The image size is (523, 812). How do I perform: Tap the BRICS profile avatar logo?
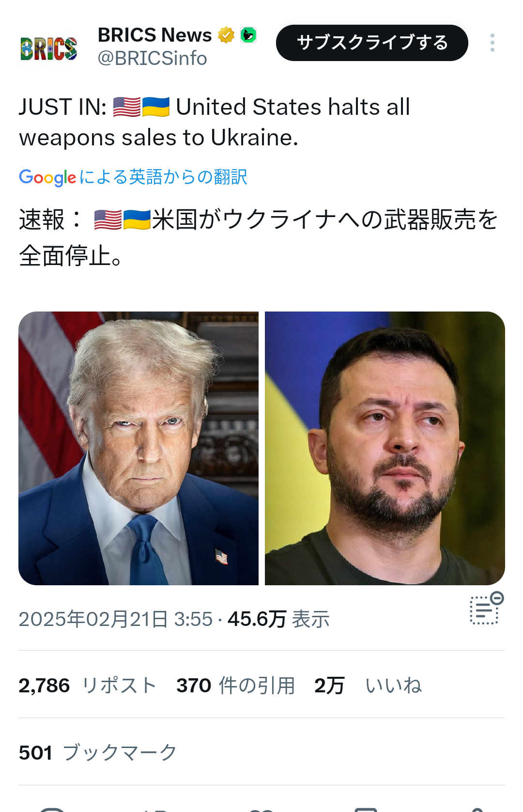pyautogui.click(x=48, y=48)
